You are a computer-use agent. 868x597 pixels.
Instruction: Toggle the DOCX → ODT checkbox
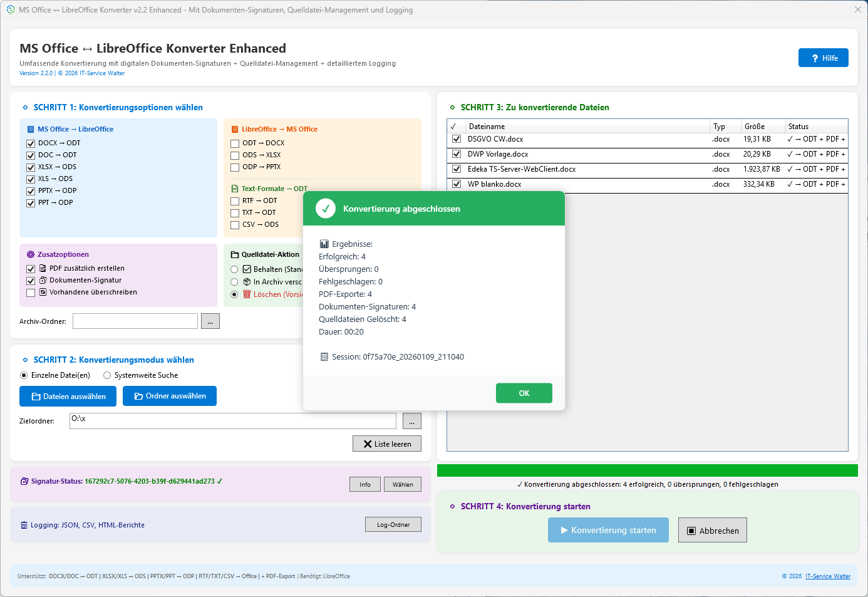(31, 143)
